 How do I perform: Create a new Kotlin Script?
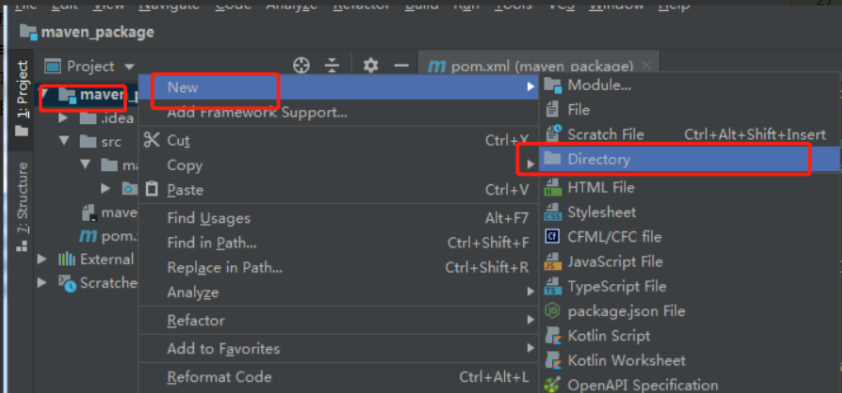[x=689, y=336]
